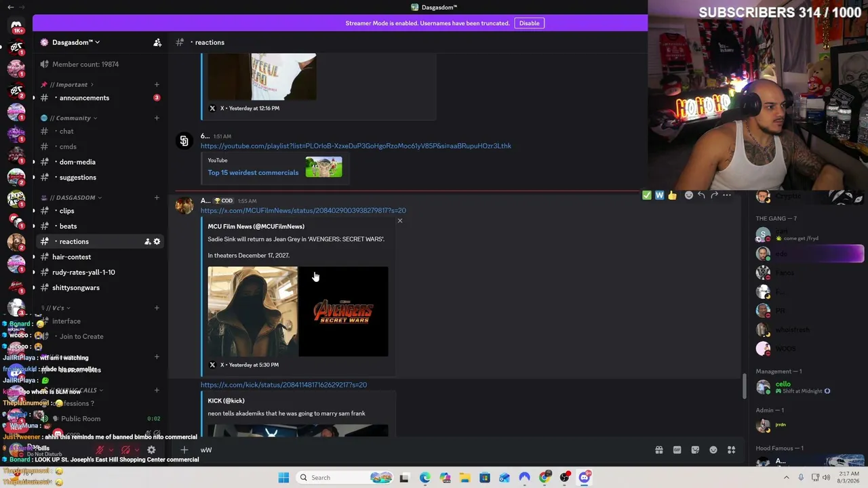Open the announcements channel

click(x=84, y=98)
